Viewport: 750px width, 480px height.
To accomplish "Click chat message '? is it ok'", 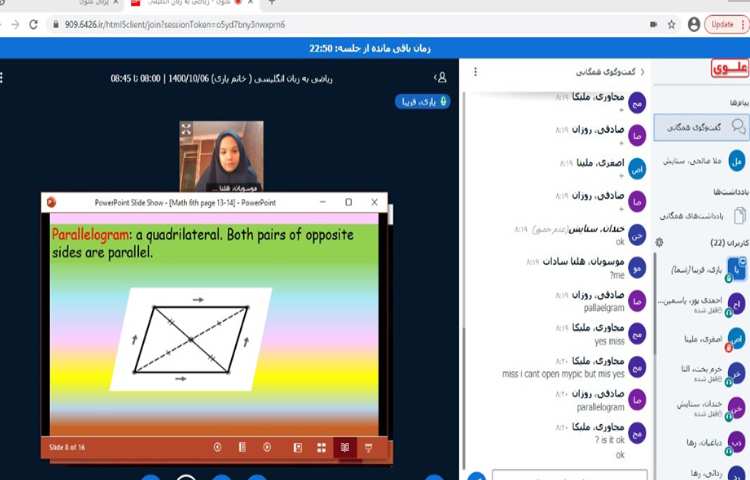I will point(610,439).
